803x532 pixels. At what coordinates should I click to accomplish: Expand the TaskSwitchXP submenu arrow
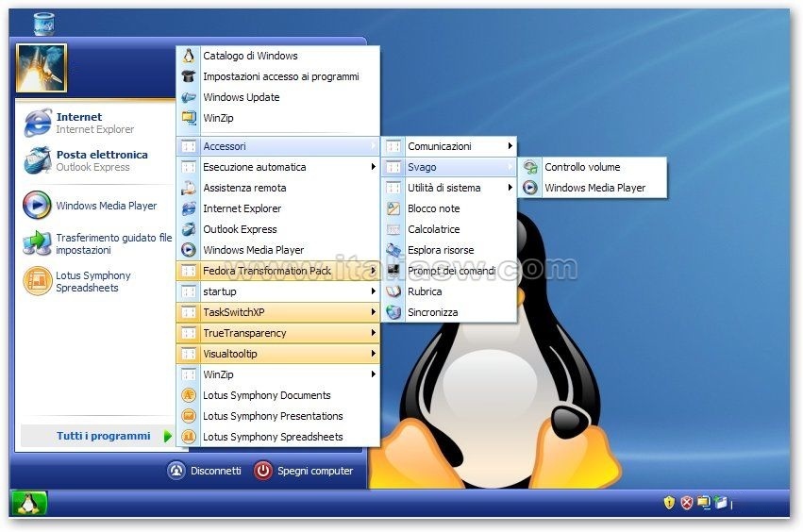click(374, 312)
